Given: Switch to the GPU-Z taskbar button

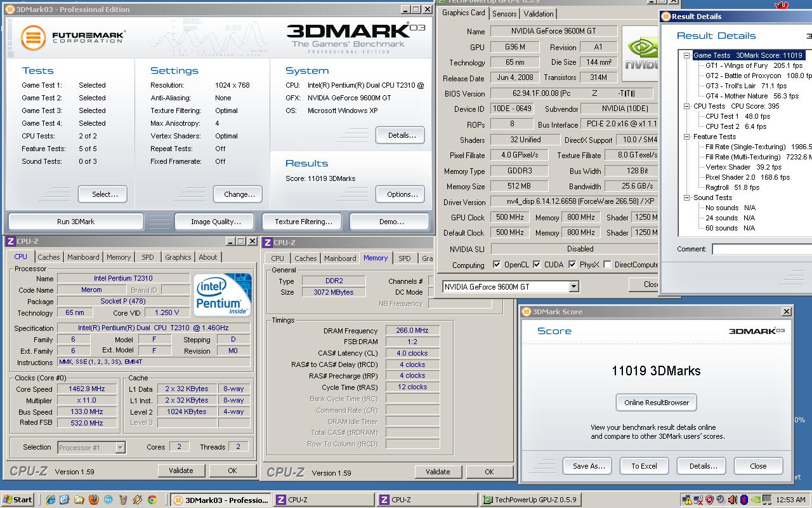Looking at the screenshot, I should point(530,500).
